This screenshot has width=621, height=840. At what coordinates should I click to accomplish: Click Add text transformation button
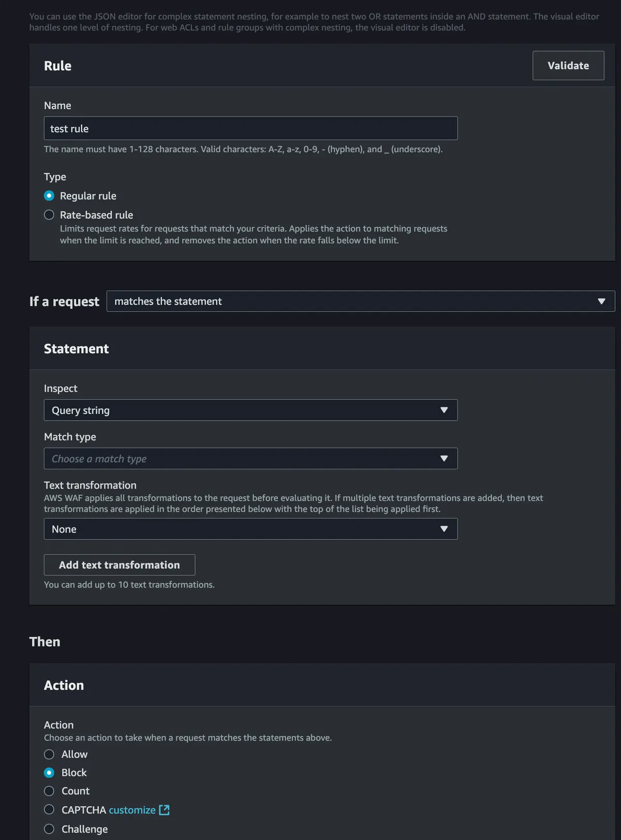(x=120, y=565)
